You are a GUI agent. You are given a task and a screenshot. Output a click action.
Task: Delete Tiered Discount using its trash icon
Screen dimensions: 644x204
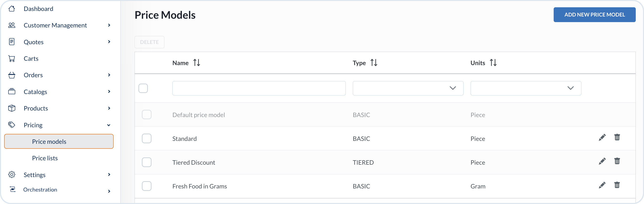pyautogui.click(x=617, y=161)
